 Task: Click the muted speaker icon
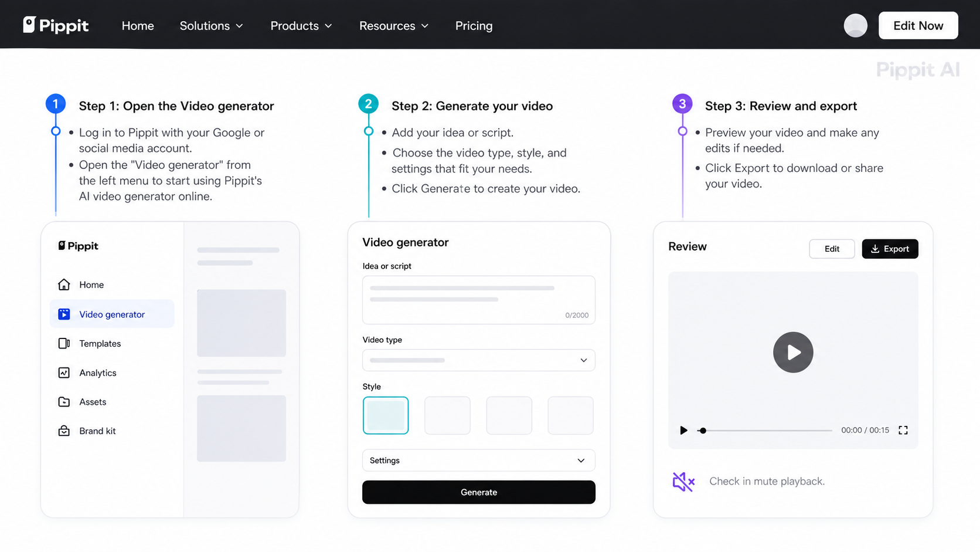click(x=683, y=482)
